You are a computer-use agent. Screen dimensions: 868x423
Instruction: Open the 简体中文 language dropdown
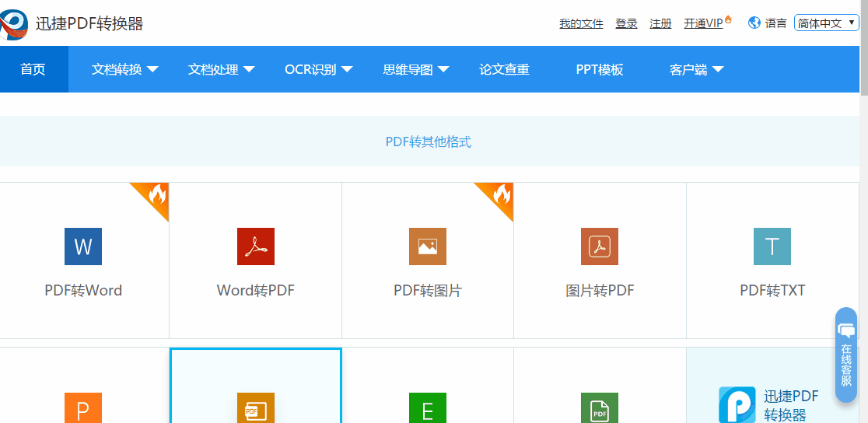pyautogui.click(x=827, y=23)
